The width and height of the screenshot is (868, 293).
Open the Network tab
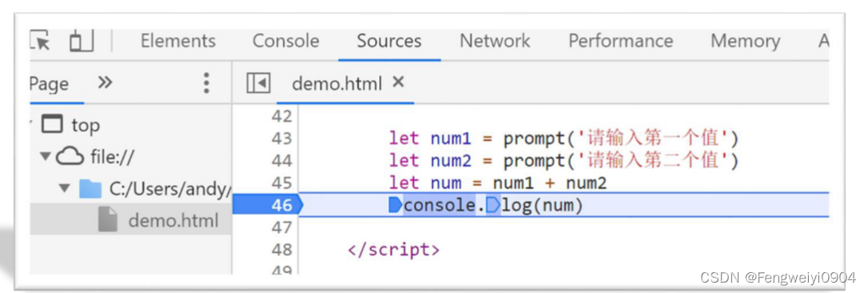[495, 41]
